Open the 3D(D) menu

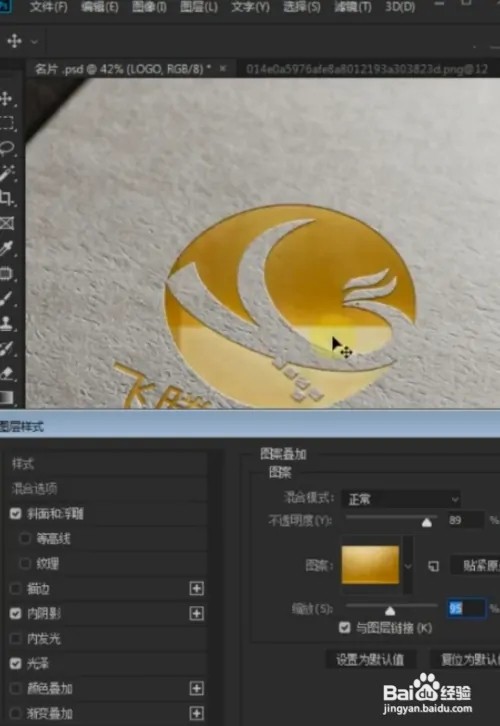pyautogui.click(x=400, y=7)
